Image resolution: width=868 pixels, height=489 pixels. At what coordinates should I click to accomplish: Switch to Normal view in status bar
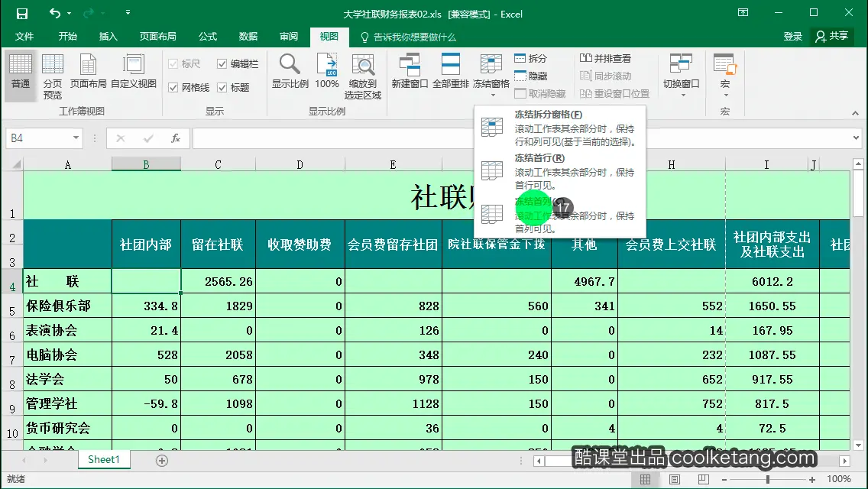coord(646,479)
